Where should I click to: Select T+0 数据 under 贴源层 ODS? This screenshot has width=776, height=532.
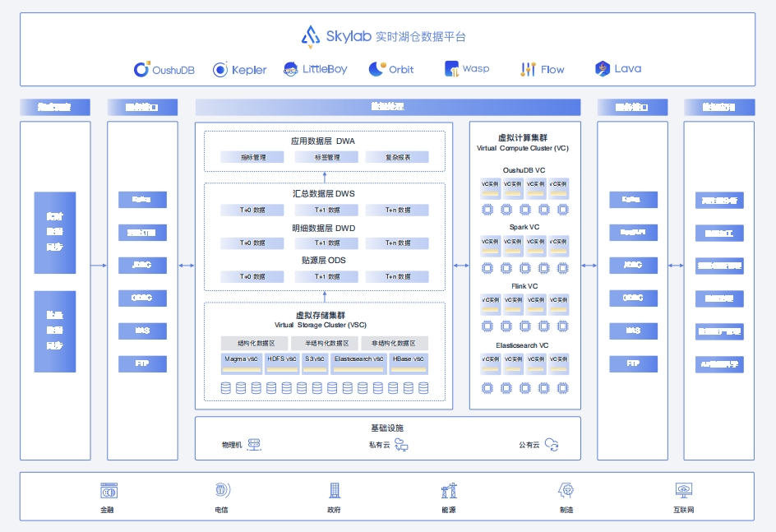click(x=252, y=276)
